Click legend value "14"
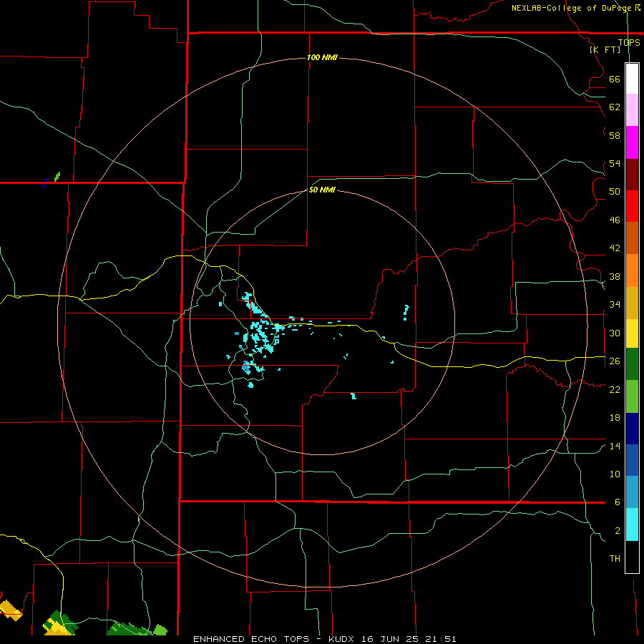 click(x=615, y=446)
